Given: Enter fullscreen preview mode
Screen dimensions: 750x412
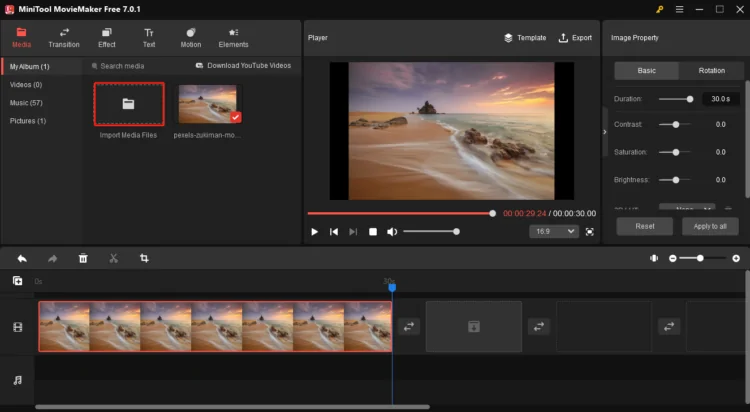Looking at the screenshot, I should 589,231.
